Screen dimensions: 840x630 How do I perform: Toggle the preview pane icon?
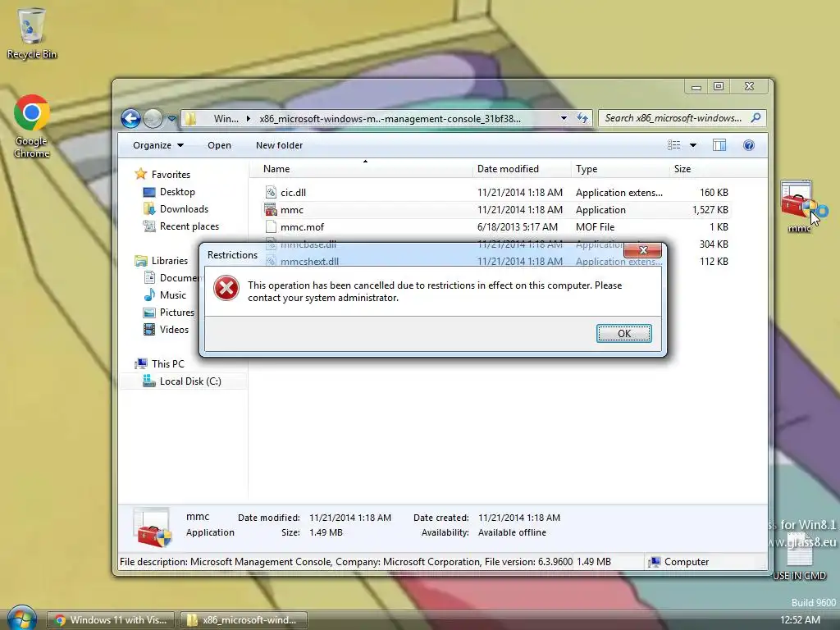[719, 145]
